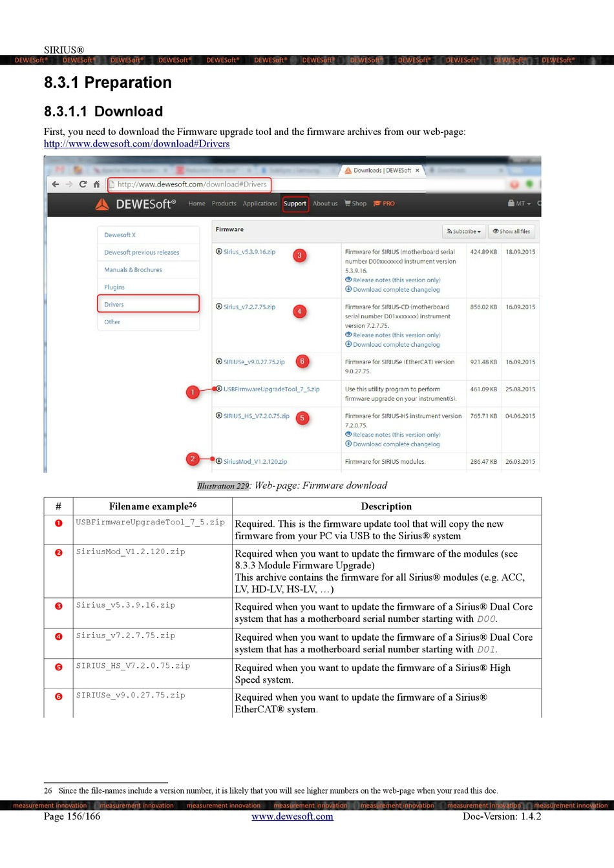Screen dimensions: 614x868
Task: Click the 25.08.2015 date entry
Action: click(x=520, y=389)
